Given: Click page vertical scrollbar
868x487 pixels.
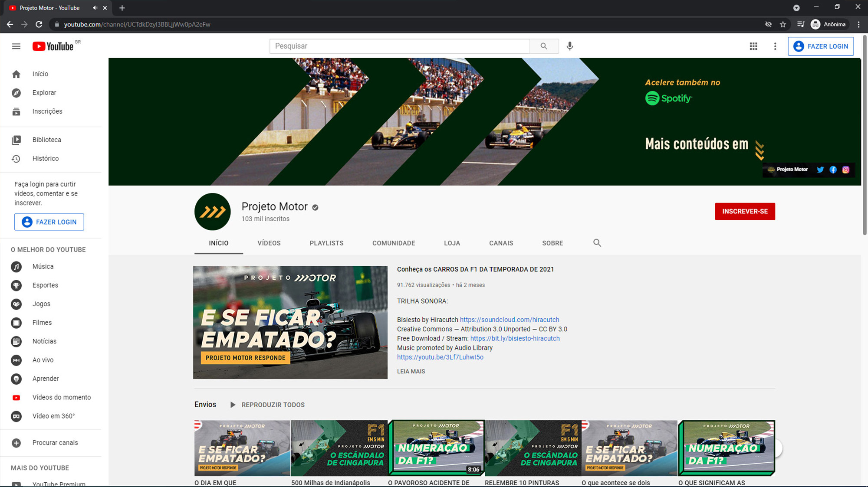Looking at the screenshot, I should pos(865,135).
